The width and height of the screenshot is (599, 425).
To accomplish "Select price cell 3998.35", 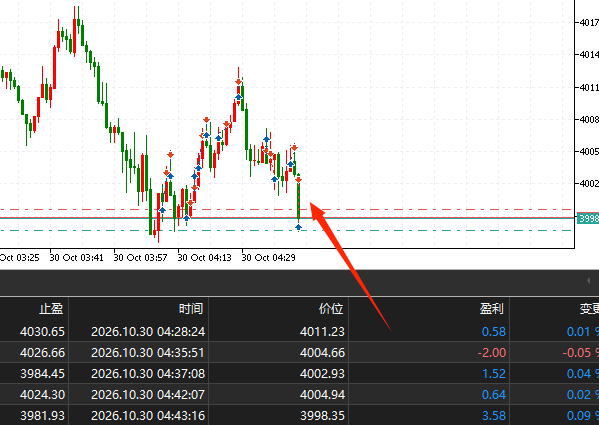I will click(322, 415).
